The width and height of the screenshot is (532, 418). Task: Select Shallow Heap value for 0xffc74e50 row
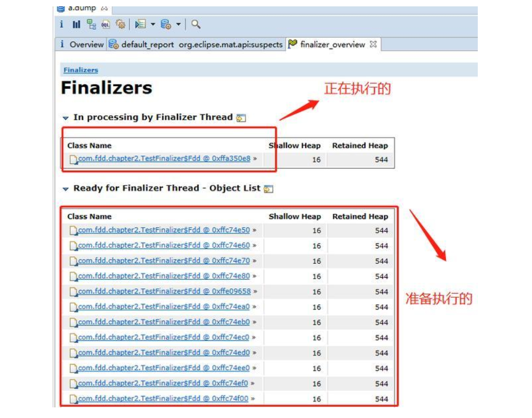[317, 231]
